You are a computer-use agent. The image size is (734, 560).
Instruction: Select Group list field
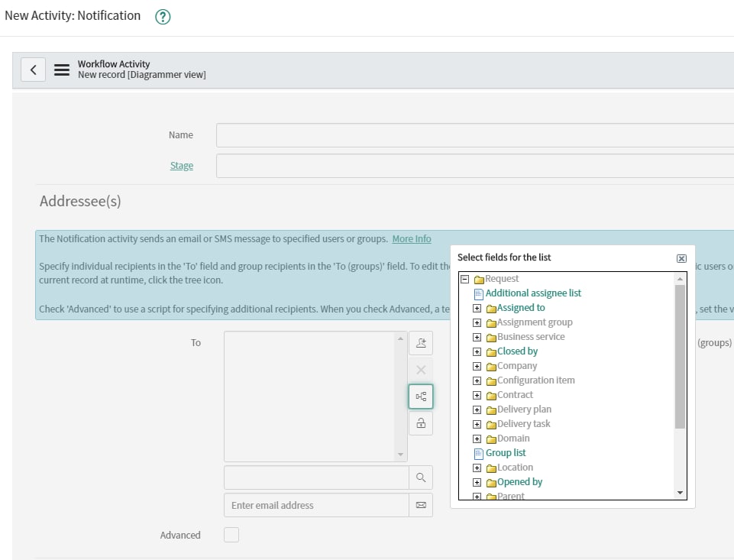506,453
